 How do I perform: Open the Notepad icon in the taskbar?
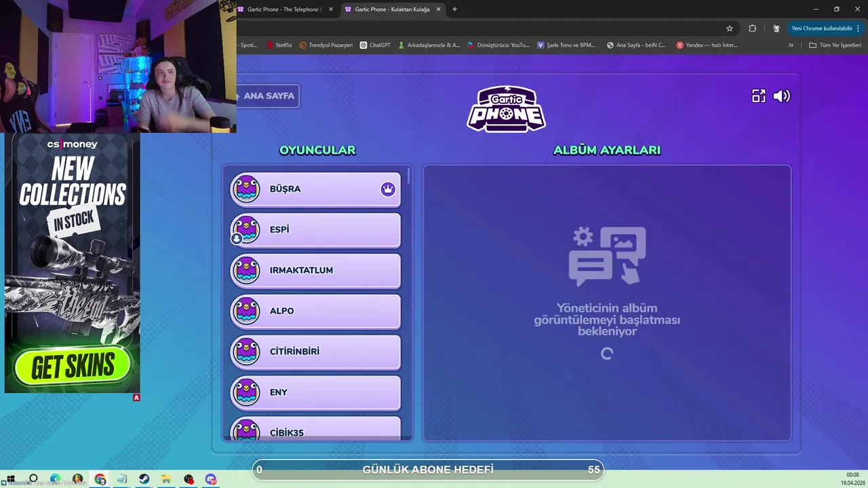122,479
